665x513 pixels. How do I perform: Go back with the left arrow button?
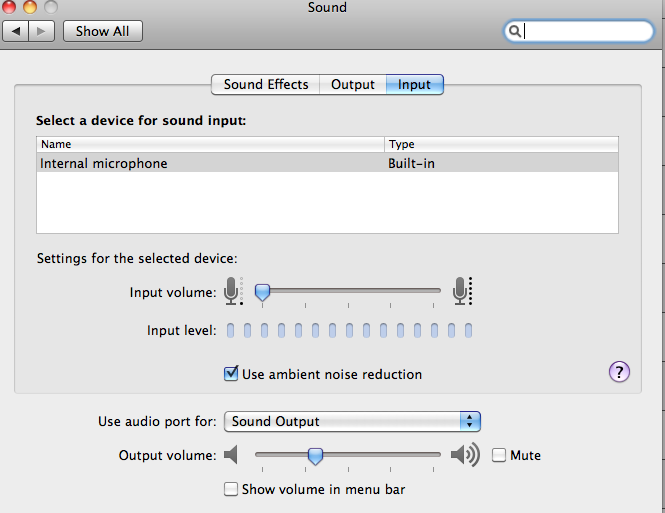pos(17,31)
